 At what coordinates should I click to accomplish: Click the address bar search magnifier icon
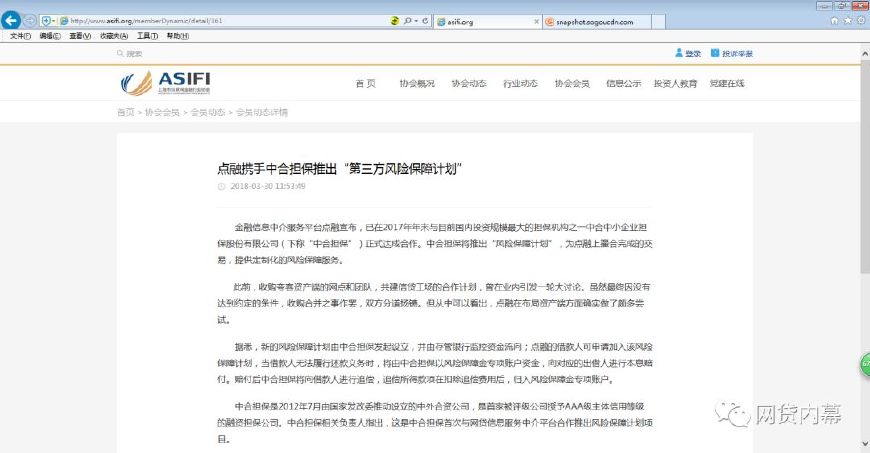tap(407, 21)
